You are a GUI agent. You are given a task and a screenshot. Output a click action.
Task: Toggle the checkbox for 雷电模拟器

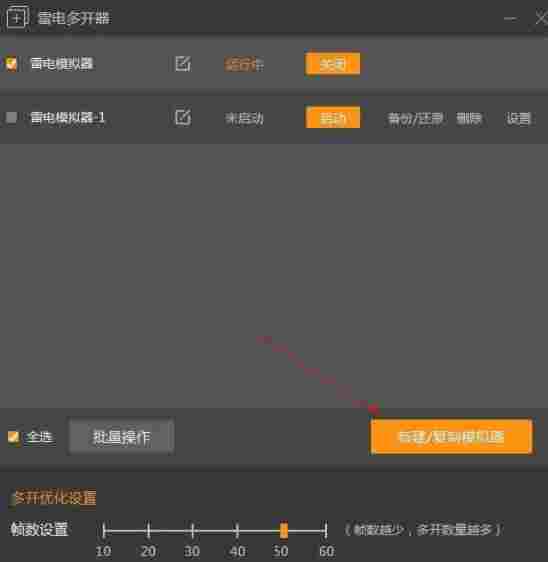click(x=11, y=64)
